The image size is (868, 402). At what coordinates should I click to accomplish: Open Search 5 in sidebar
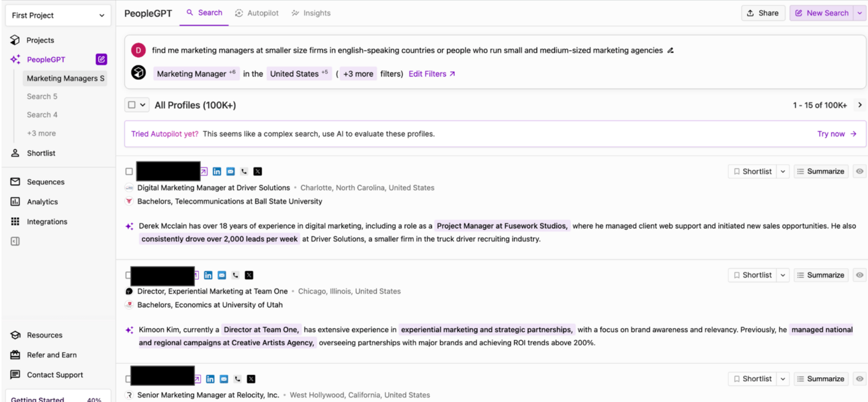[x=42, y=97]
